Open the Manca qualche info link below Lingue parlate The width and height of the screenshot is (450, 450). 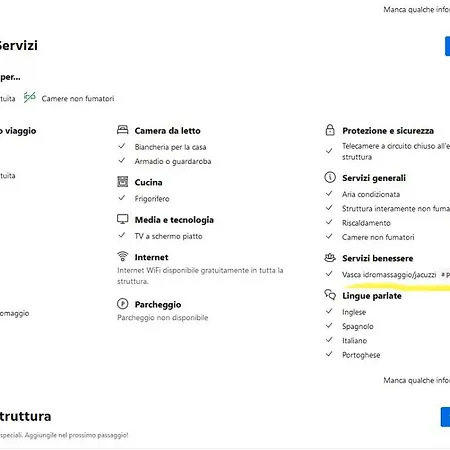point(417,380)
